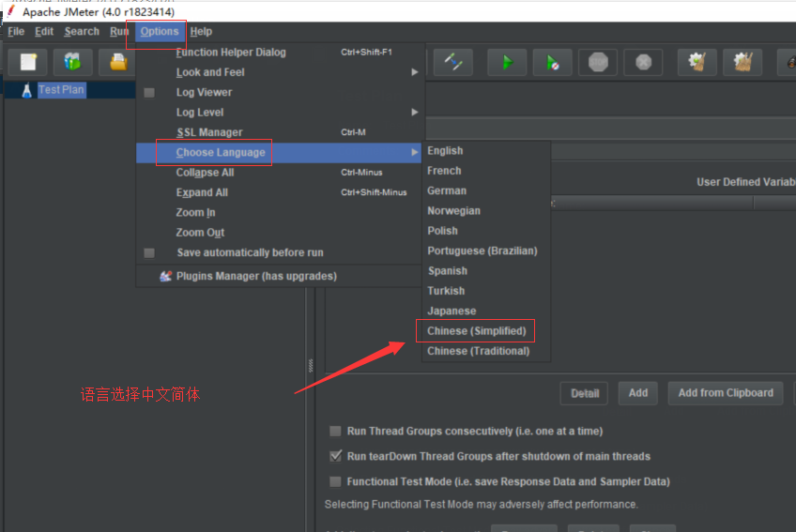Open the File menu
Image resolution: width=796 pixels, height=532 pixels.
point(16,32)
